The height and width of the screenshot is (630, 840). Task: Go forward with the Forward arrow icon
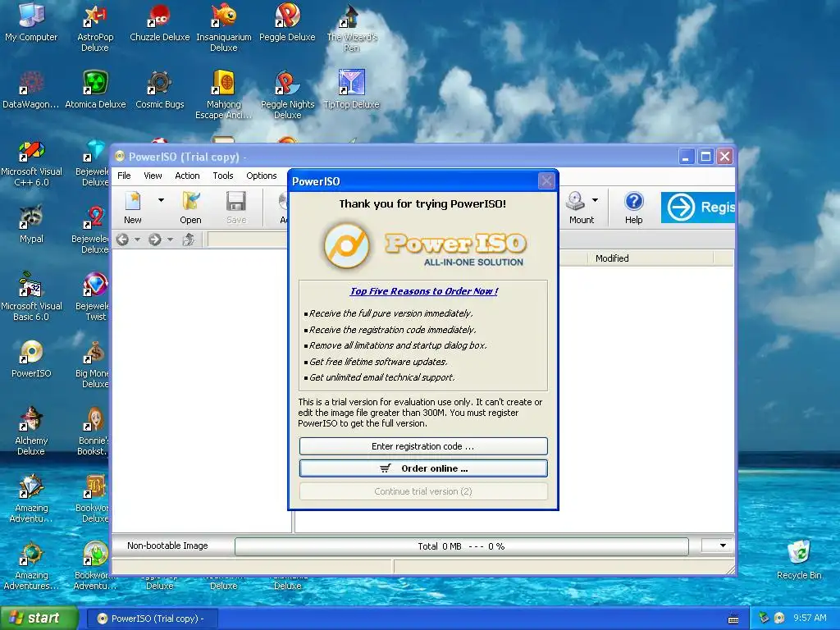[x=155, y=240]
